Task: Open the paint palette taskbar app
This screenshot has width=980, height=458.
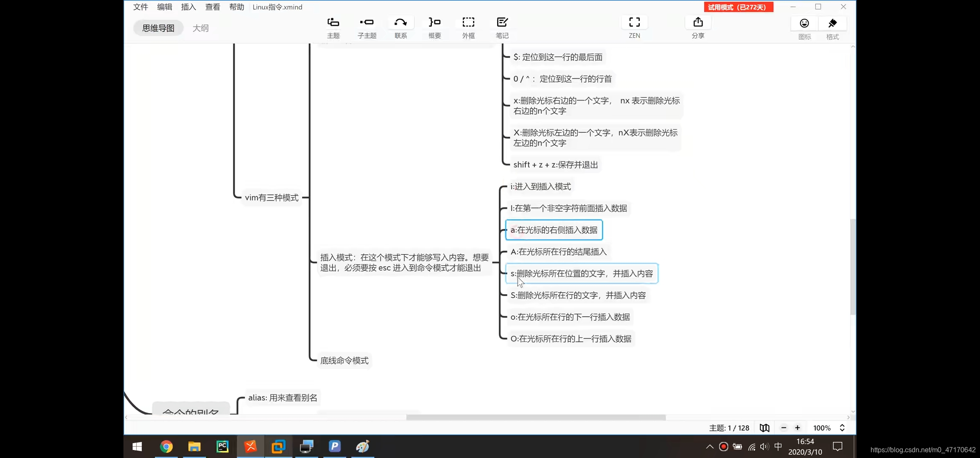Action: click(363, 447)
